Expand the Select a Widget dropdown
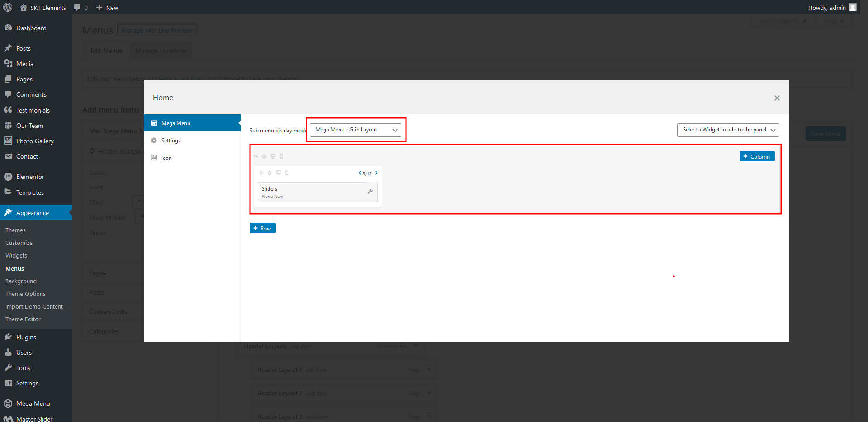 pos(728,130)
